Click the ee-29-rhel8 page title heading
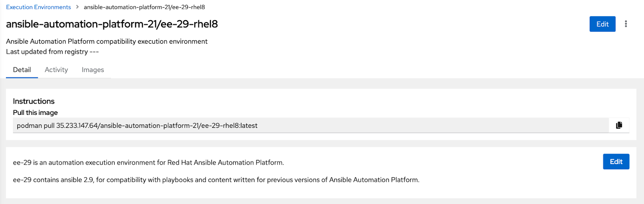 coord(112,24)
